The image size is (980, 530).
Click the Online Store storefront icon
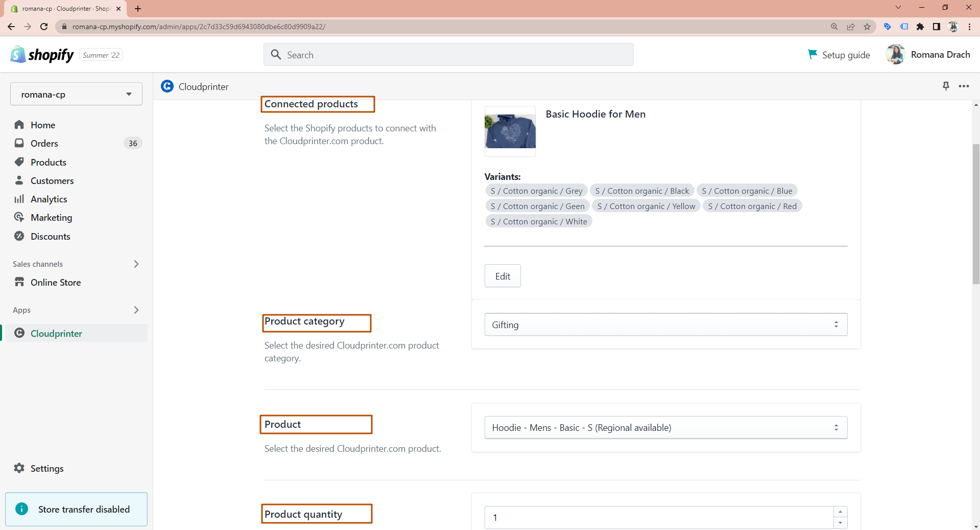(x=19, y=282)
